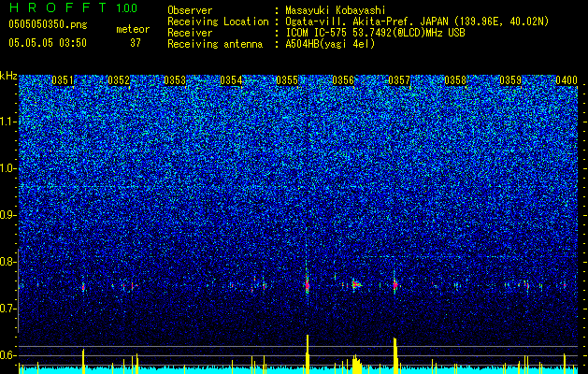Click the 0353 time marker

(x=175, y=80)
